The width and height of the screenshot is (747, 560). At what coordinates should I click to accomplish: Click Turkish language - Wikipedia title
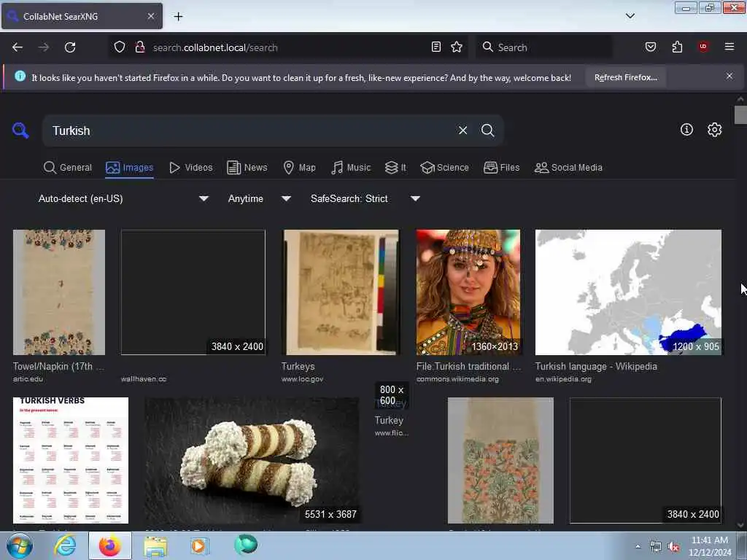tap(596, 366)
